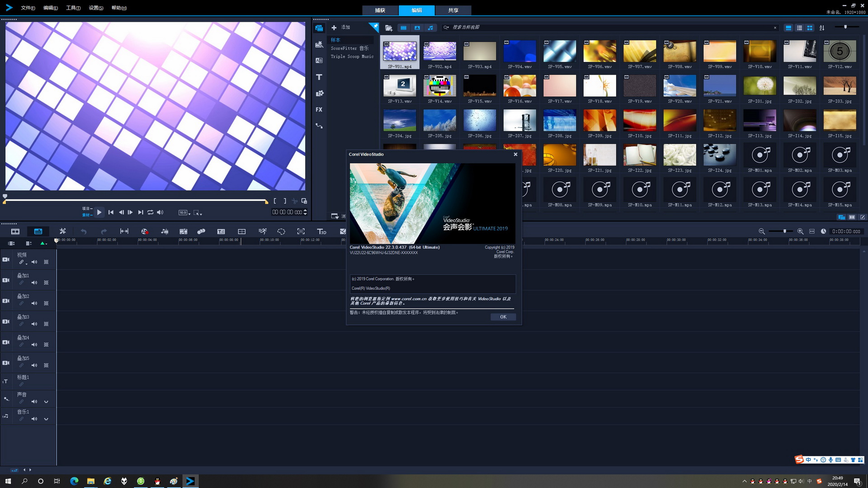This screenshot has height=488, width=868.
Task: Open the Instant Project template icon
Action: pyautogui.click(x=319, y=44)
